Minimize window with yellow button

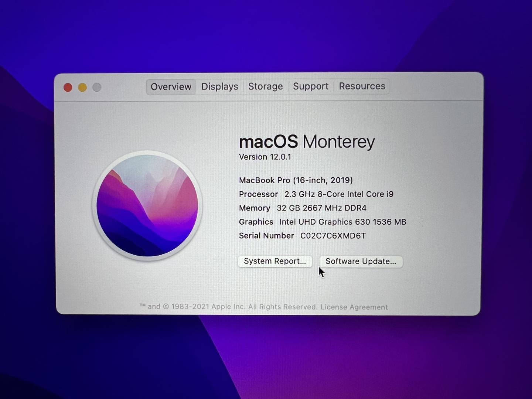pyautogui.click(x=82, y=88)
